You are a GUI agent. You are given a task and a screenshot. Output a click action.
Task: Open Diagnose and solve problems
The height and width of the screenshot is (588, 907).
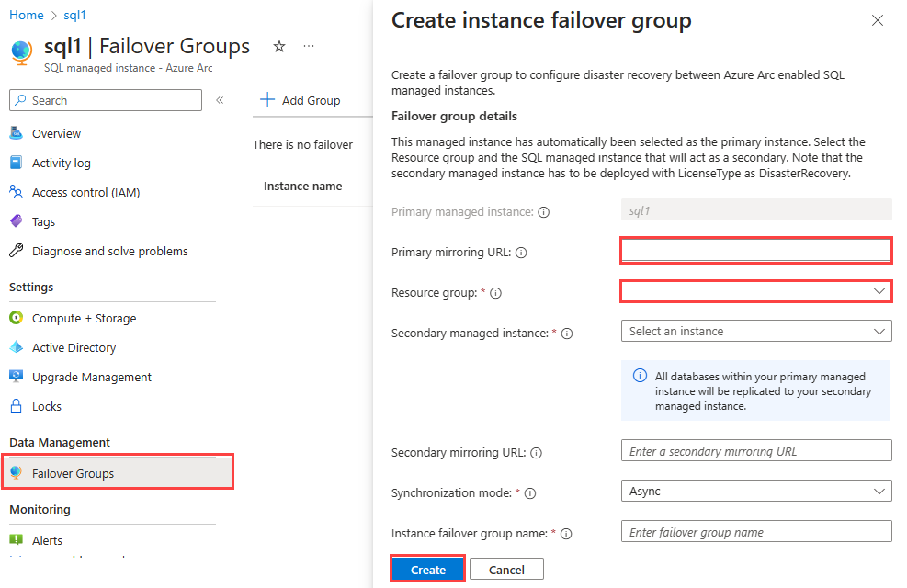coord(17,250)
